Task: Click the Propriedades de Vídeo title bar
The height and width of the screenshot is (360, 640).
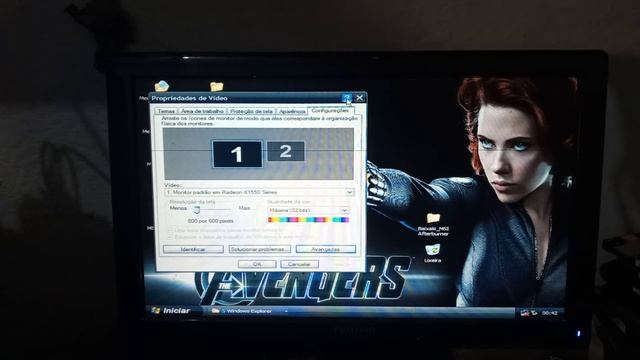Action: (x=245, y=98)
